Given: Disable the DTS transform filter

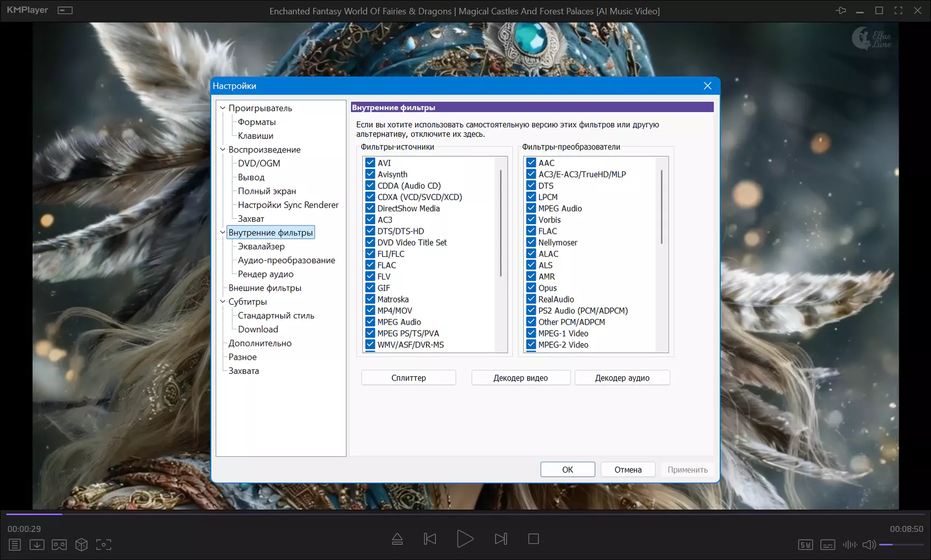Looking at the screenshot, I should pyautogui.click(x=531, y=186).
